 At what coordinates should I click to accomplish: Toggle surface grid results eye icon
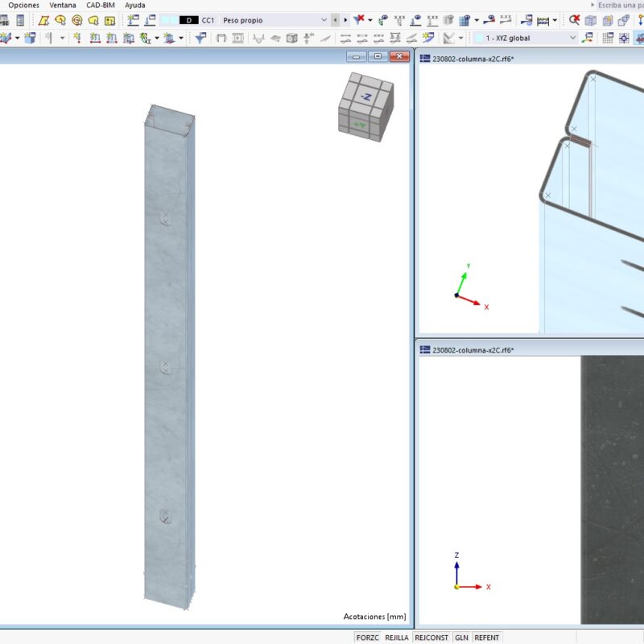pos(464,20)
